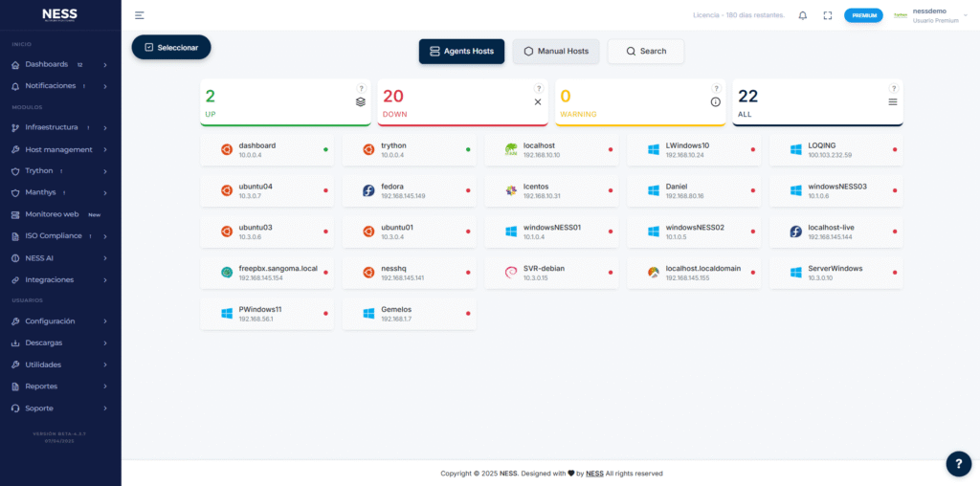The image size is (980, 486).
Task: Click the freepbx.sangoma.local host icon
Action: pos(226,273)
